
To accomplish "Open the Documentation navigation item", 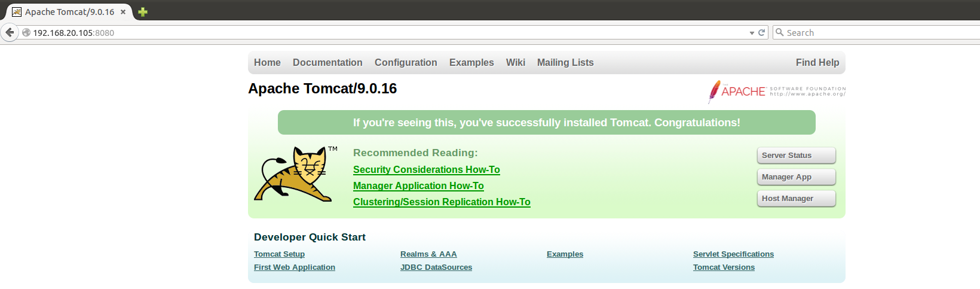I will coord(327,62).
